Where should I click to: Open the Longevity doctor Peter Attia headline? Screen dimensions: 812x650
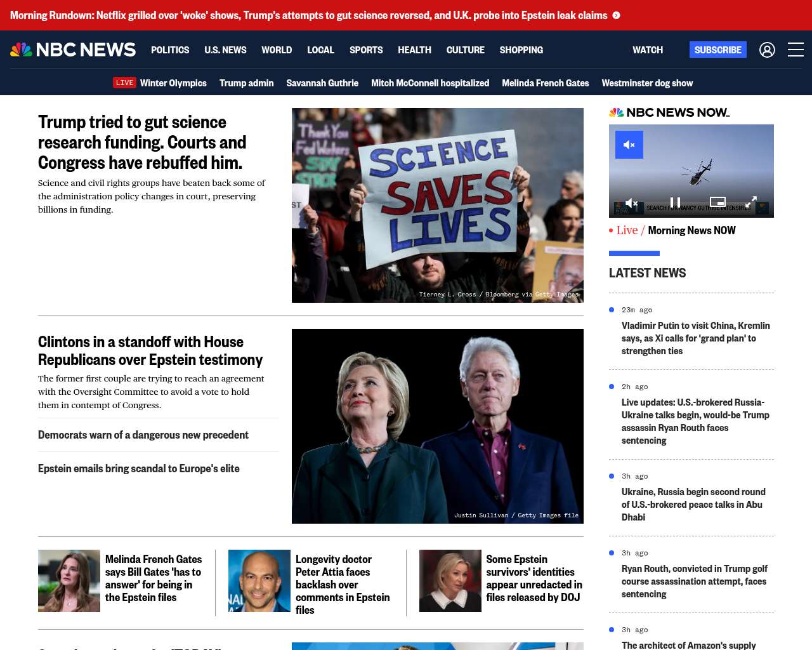click(343, 585)
